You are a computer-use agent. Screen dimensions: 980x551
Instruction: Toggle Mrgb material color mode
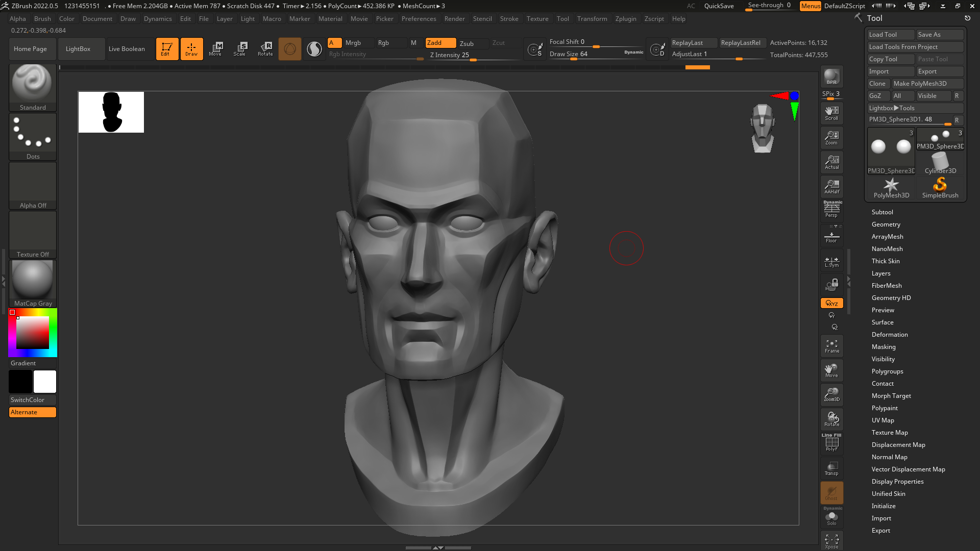(353, 43)
